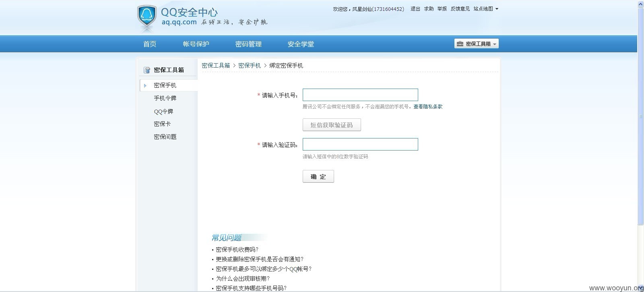Select QQ令牌 in the sidebar

click(x=163, y=112)
